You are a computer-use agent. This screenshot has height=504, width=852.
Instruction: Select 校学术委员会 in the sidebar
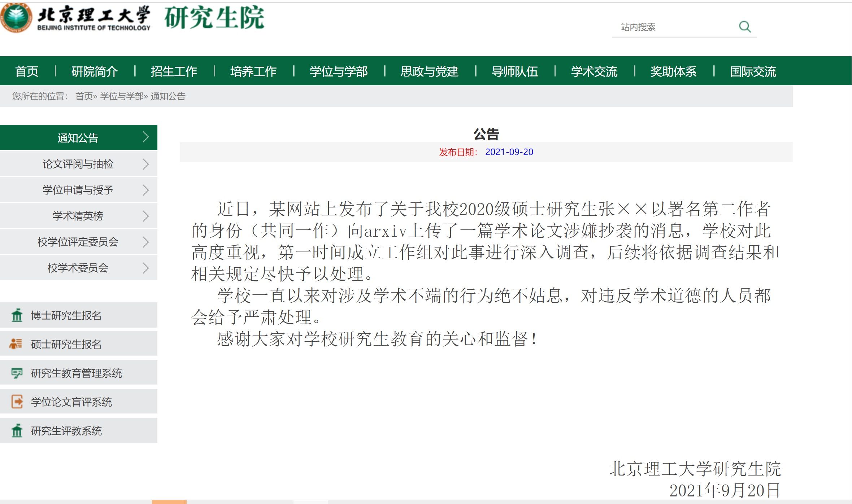(79, 268)
